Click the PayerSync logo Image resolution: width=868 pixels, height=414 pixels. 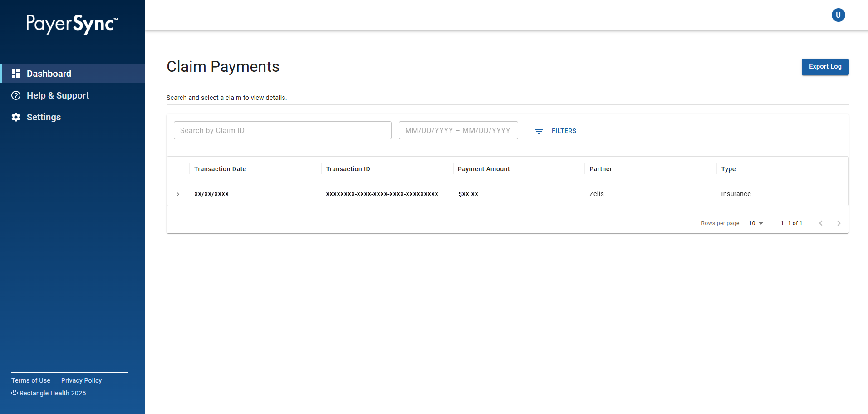[72, 25]
